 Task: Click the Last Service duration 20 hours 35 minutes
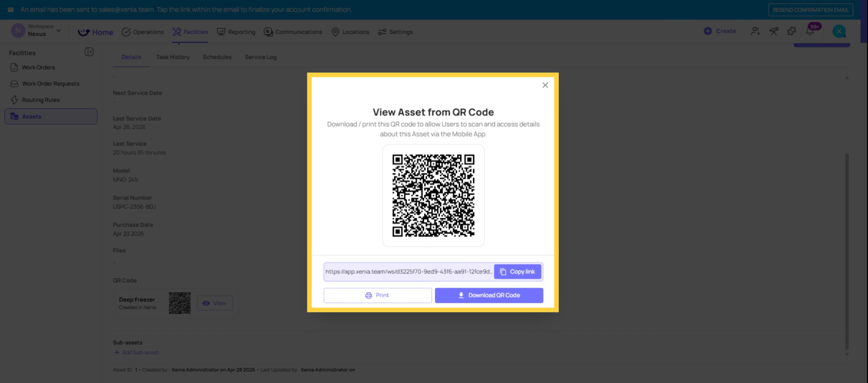[140, 153]
